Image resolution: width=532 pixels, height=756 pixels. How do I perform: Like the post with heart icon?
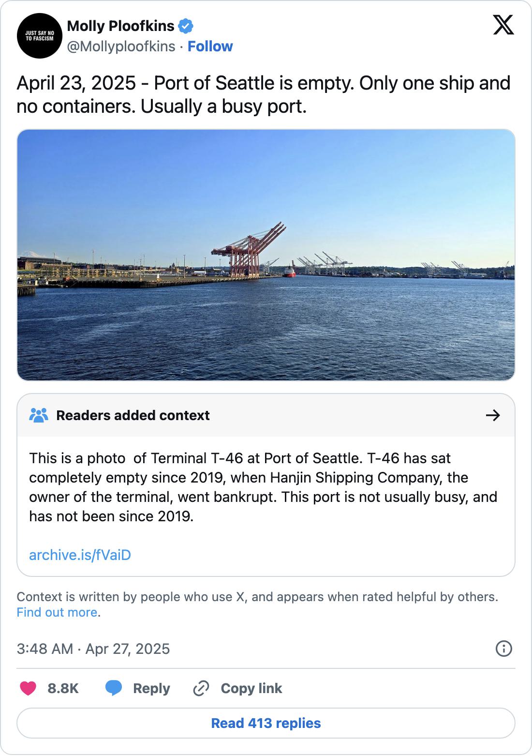[x=28, y=688]
